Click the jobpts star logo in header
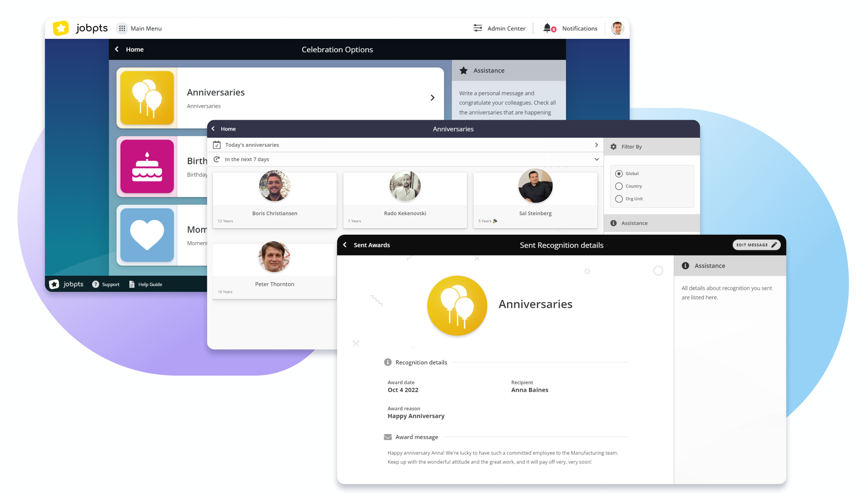868x496 pixels. tap(61, 28)
